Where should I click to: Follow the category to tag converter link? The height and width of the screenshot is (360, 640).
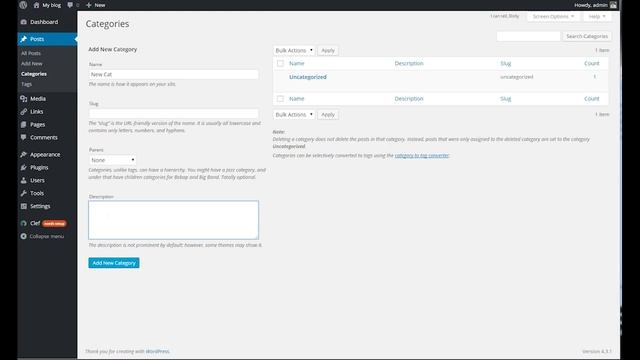[x=422, y=156]
